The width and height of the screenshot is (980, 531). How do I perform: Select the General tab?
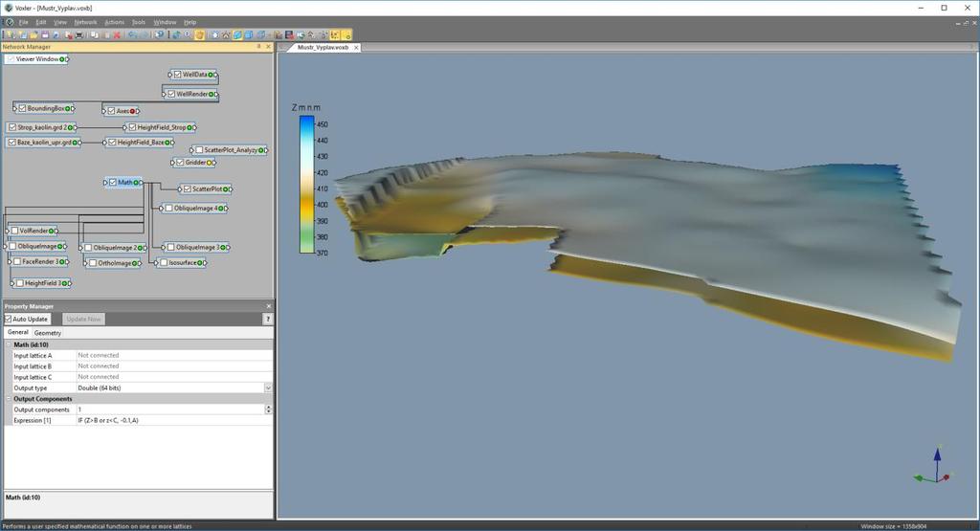coord(17,332)
